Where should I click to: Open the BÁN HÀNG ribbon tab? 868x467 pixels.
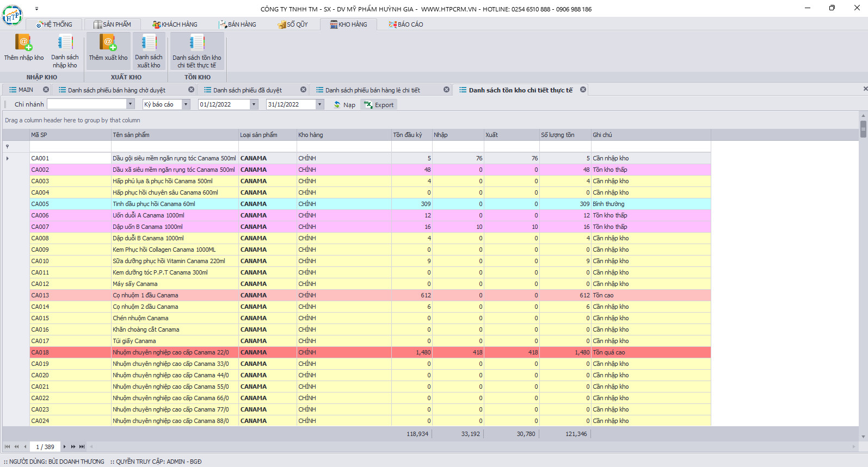pos(237,24)
